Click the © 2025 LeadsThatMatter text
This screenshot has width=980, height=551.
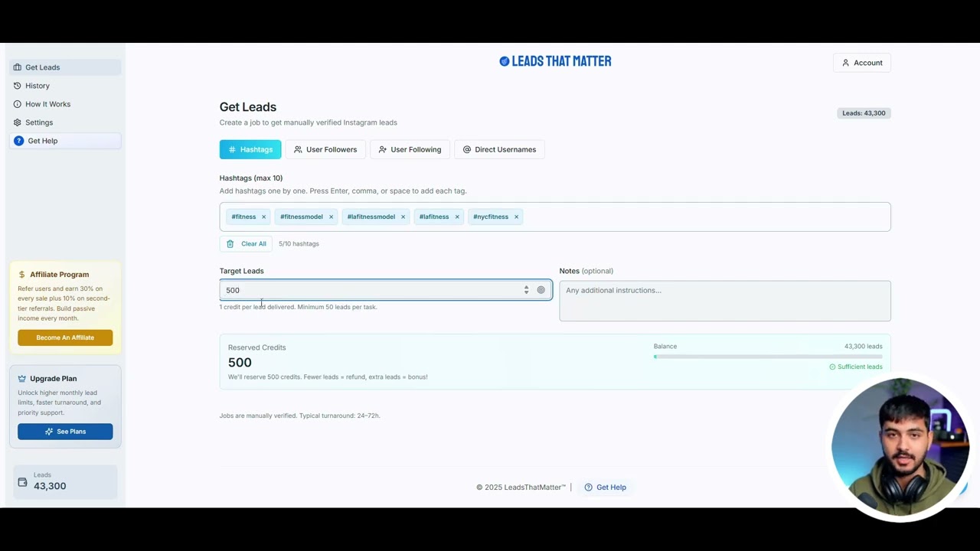(x=521, y=487)
